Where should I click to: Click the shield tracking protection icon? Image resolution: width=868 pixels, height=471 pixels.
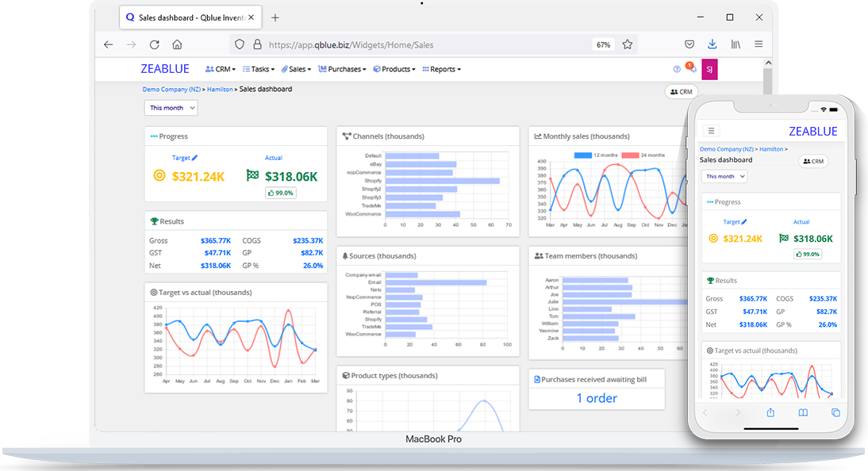click(x=239, y=45)
